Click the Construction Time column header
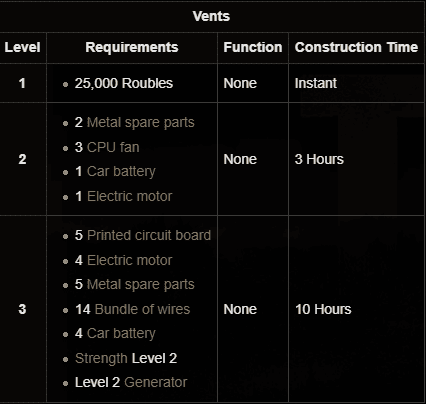 pyautogui.click(x=356, y=47)
